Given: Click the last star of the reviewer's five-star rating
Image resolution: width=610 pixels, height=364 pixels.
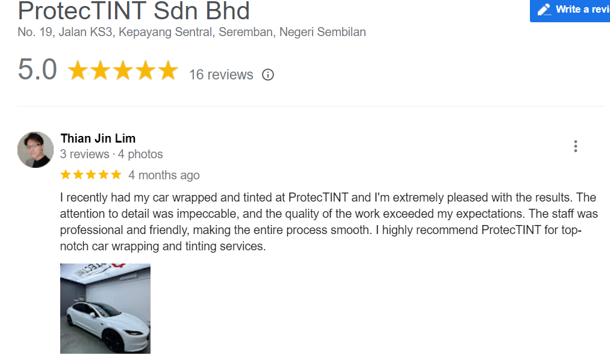Looking at the screenshot, I should 117,174.
